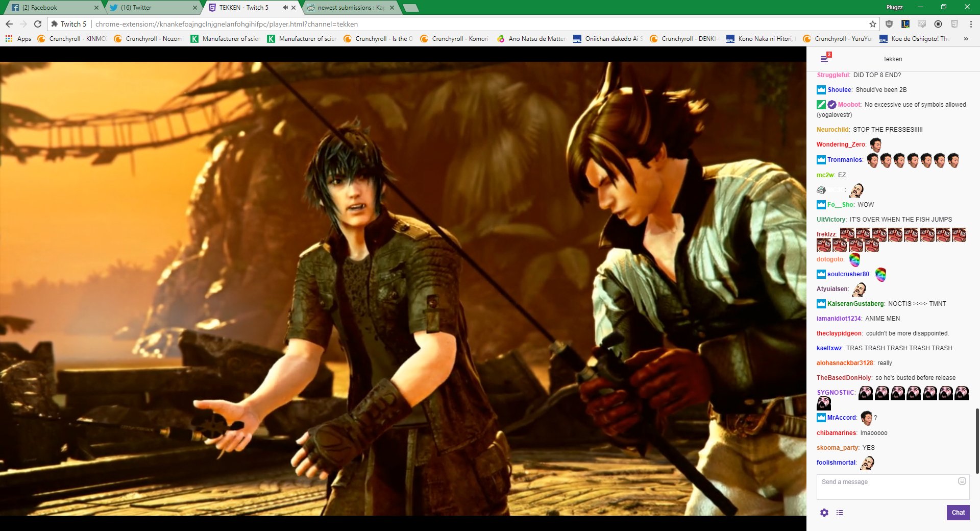Expand the bookmarks overflow chevron
This screenshot has width=980, height=531.
pyautogui.click(x=966, y=39)
